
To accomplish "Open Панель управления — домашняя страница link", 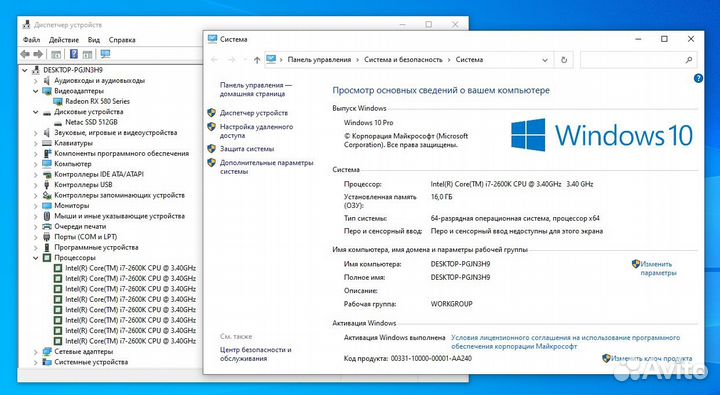I will [x=256, y=90].
